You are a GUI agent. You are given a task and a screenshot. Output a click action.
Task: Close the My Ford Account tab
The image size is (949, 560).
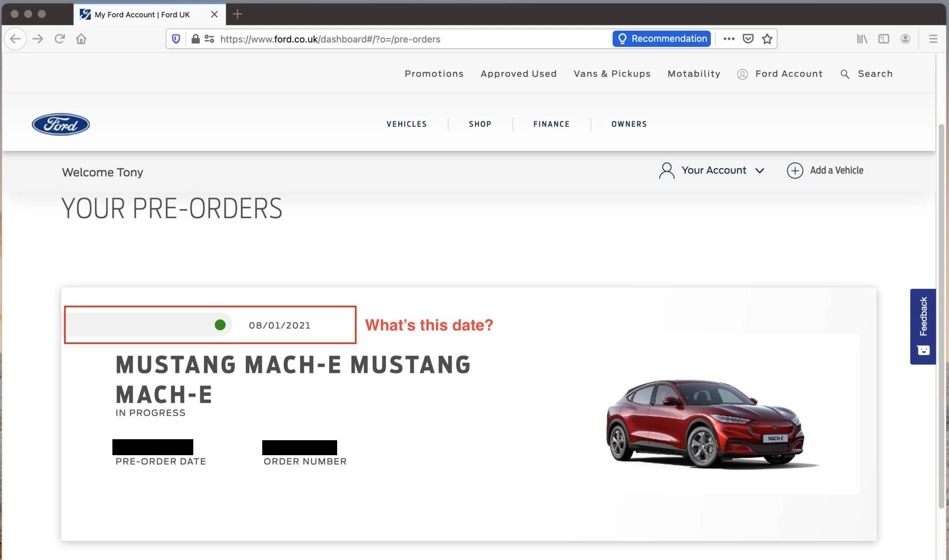pos(214,14)
